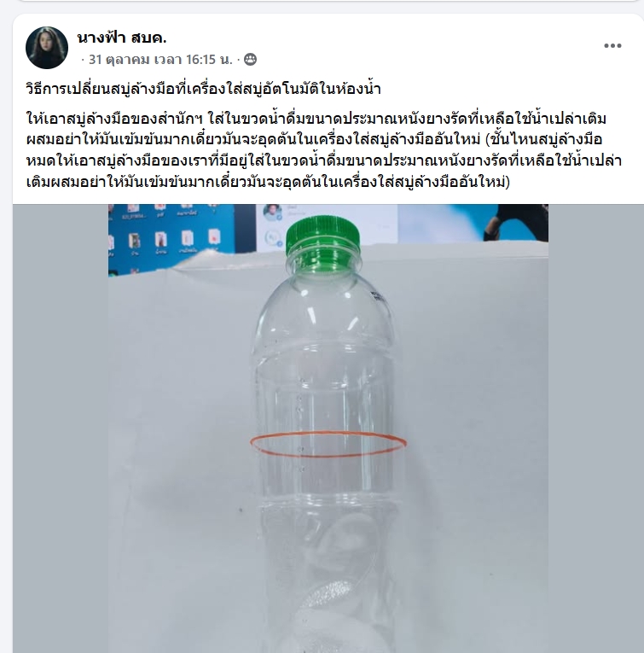Open the post timestamp 31 ตุลาคม เวลา 16:15 น.
This screenshot has width=644, height=653.
point(160,60)
